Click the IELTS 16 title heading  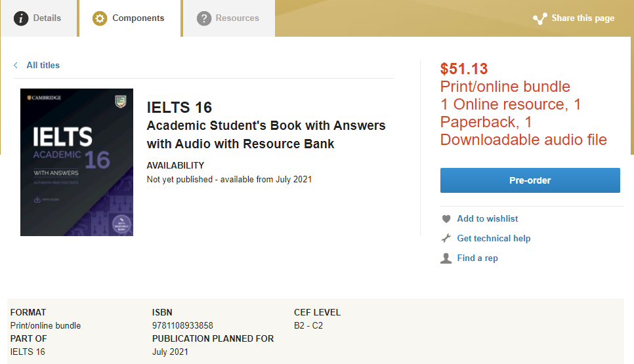179,108
